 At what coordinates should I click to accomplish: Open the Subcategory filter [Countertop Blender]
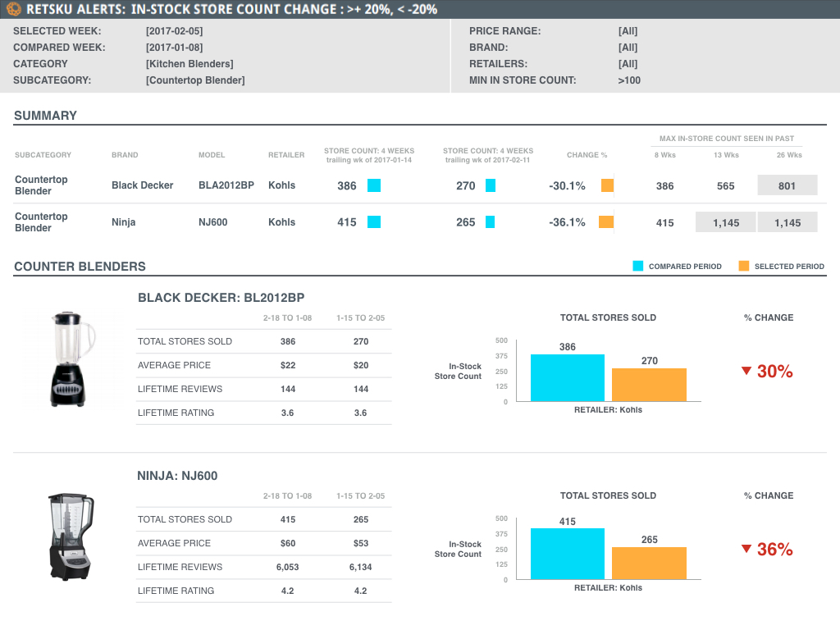click(195, 80)
